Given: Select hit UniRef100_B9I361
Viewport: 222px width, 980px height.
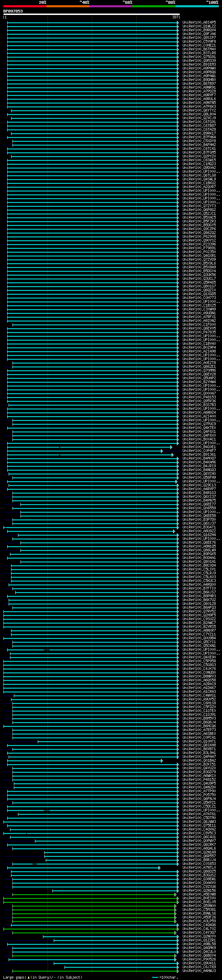Looking at the screenshot, I should [x=199, y=454].
